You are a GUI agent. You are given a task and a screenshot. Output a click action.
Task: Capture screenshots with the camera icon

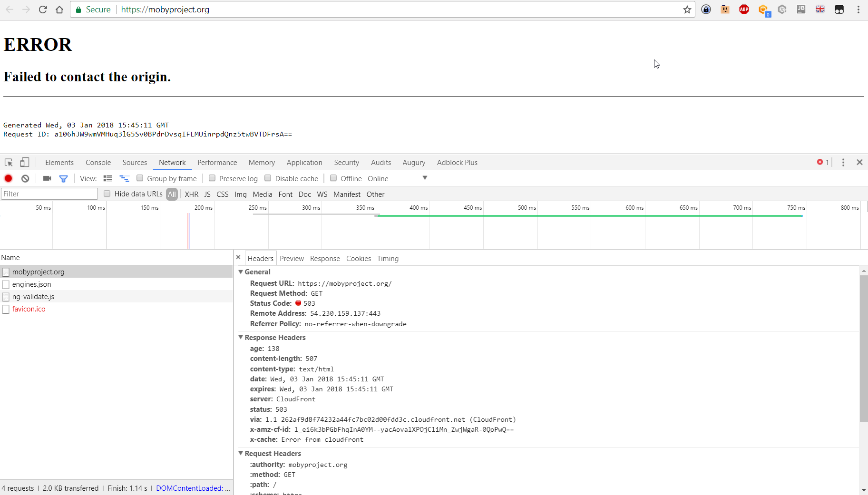click(x=47, y=178)
